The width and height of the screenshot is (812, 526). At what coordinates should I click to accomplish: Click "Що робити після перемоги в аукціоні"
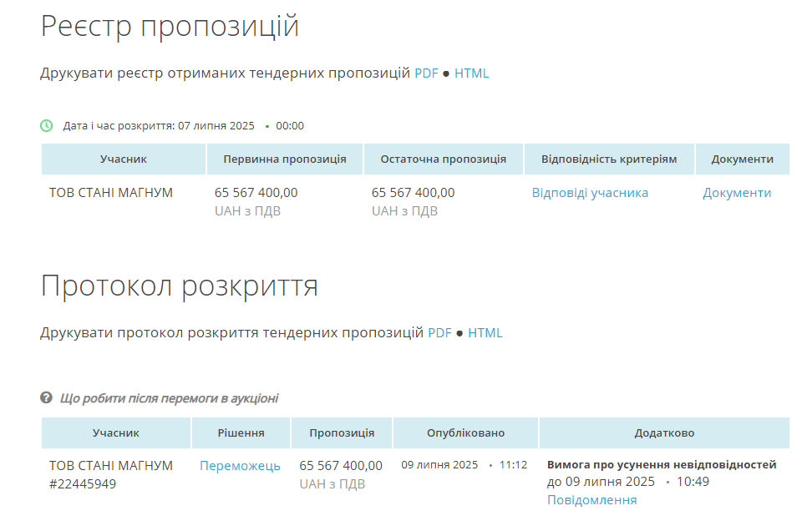[169, 398]
